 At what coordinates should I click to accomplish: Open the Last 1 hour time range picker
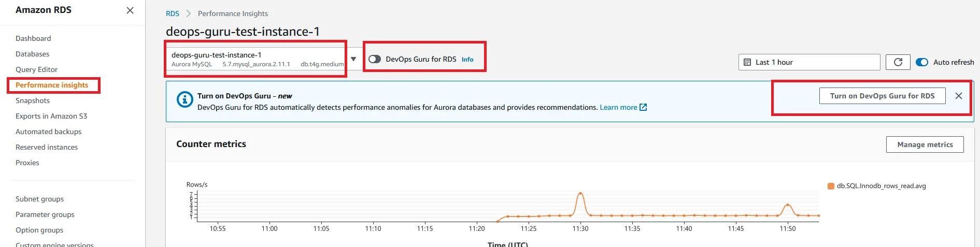click(809, 62)
